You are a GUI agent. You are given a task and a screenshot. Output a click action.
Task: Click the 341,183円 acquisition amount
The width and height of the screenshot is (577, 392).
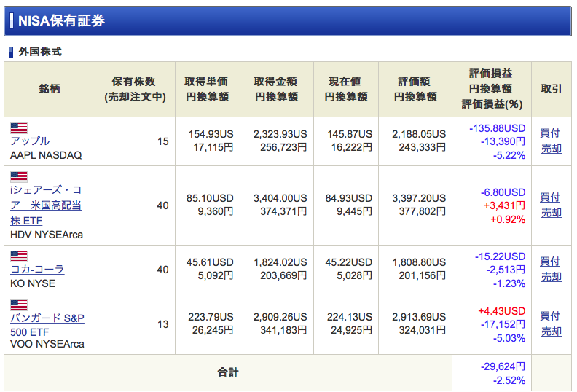(x=283, y=330)
